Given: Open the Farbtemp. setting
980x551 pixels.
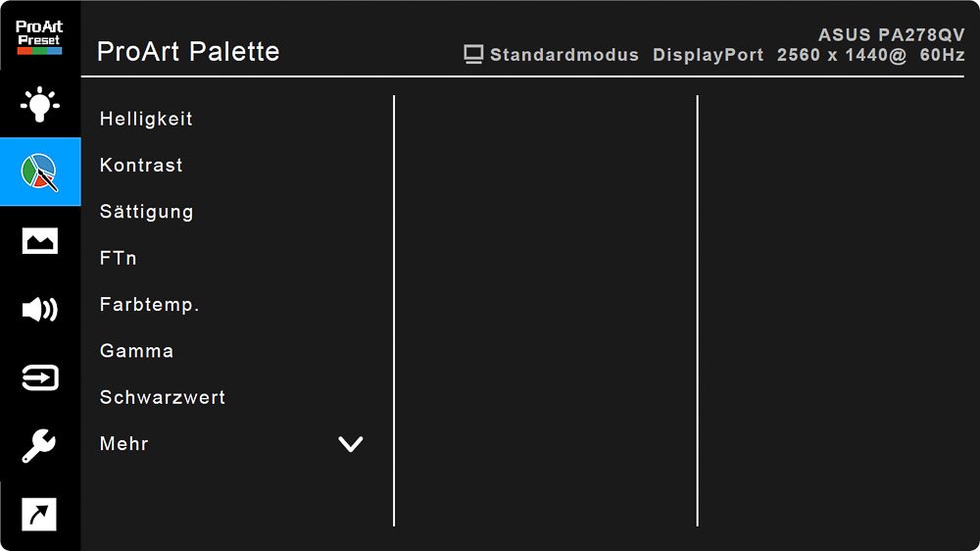Looking at the screenshot, I should click(x=149, y=305).
